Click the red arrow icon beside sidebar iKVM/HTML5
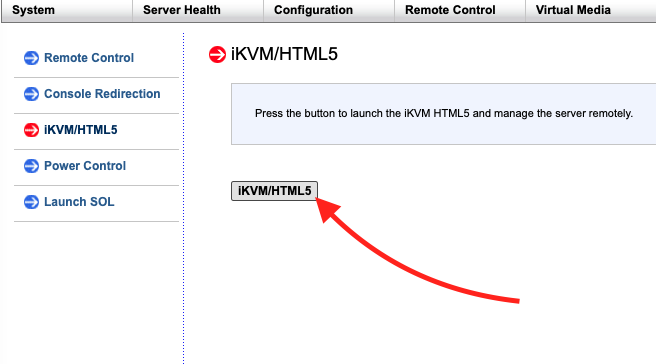 click(x=31, y=130)
